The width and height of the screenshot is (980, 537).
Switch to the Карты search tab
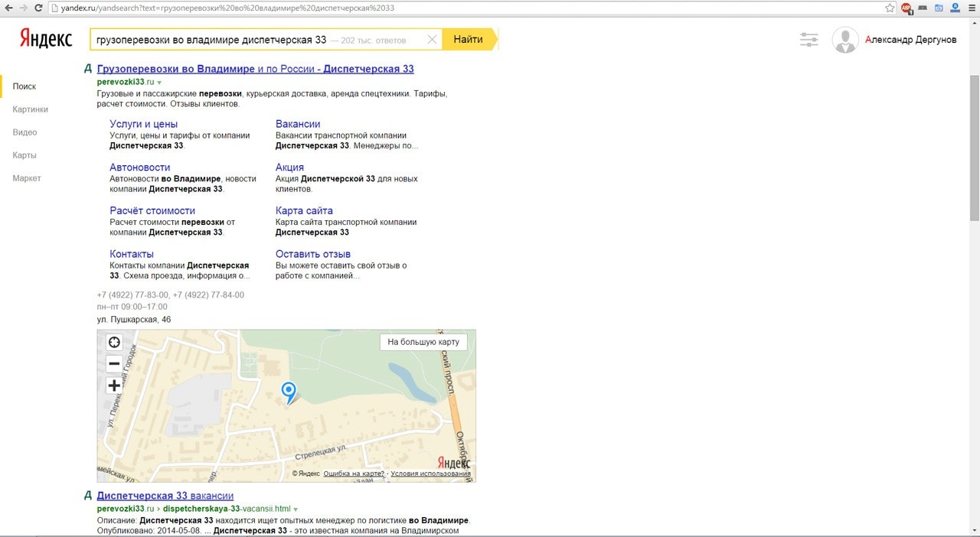[24, 155]
